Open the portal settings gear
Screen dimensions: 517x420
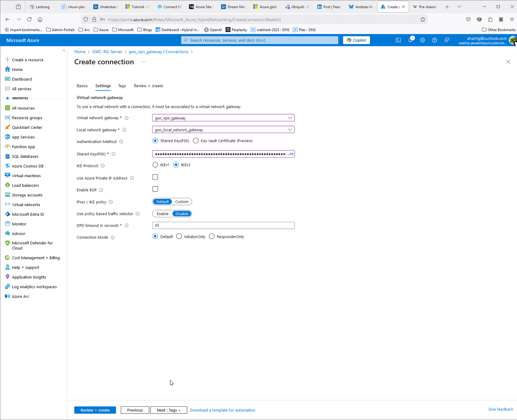point(422,40)
